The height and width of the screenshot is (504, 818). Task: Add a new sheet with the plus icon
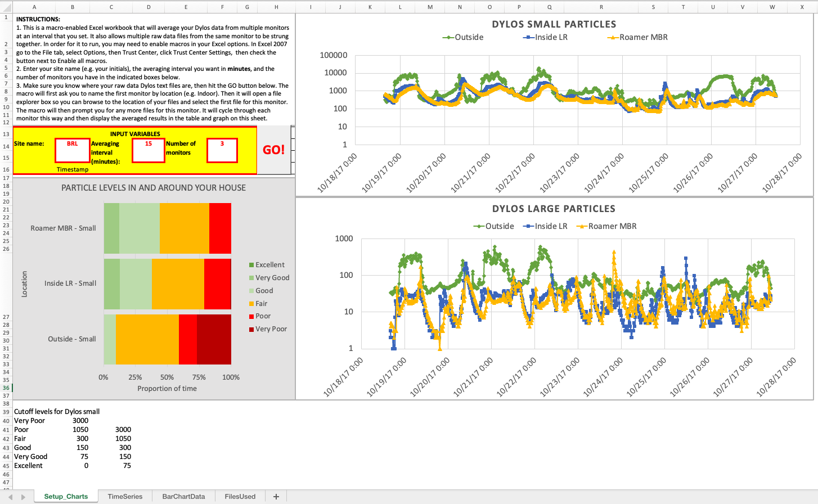276,497
